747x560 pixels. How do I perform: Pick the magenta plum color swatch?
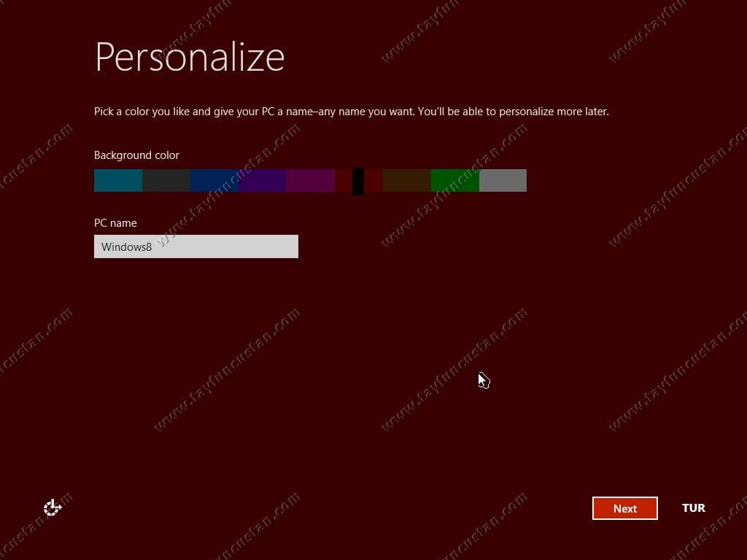[310, 180]
